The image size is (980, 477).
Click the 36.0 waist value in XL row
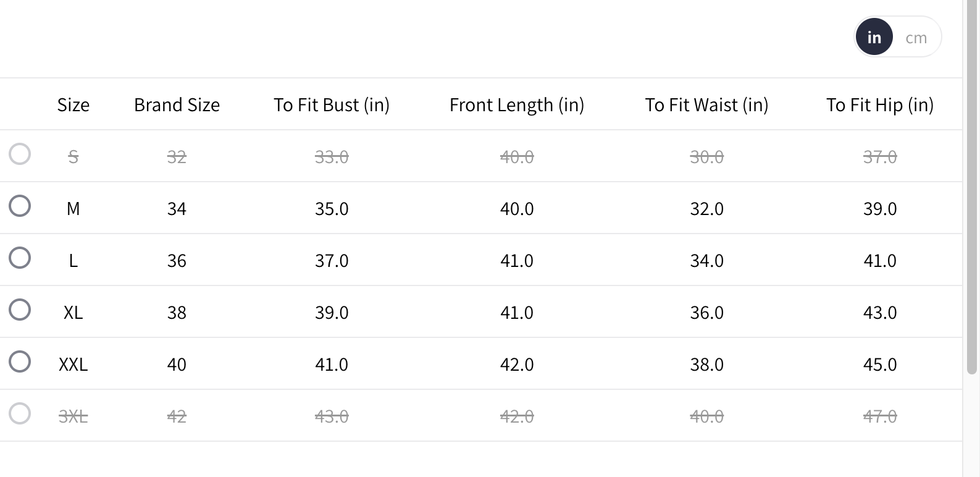coord(706,313)
